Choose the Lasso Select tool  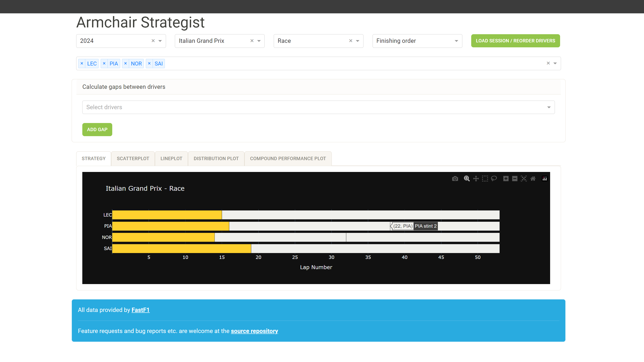click(x=494, y=178)
